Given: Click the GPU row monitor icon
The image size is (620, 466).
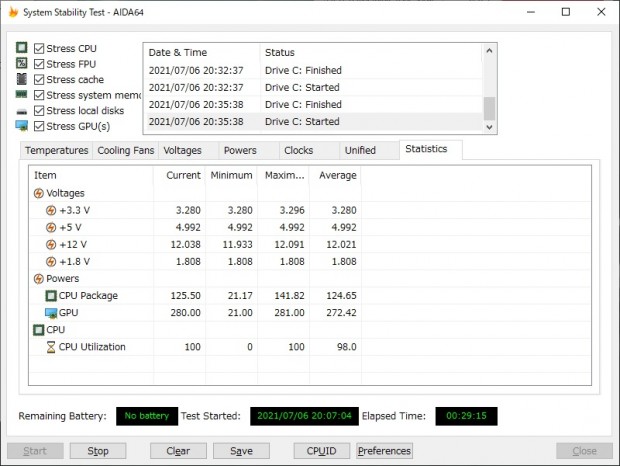Looking at the screenshot, I should [51, 313].
